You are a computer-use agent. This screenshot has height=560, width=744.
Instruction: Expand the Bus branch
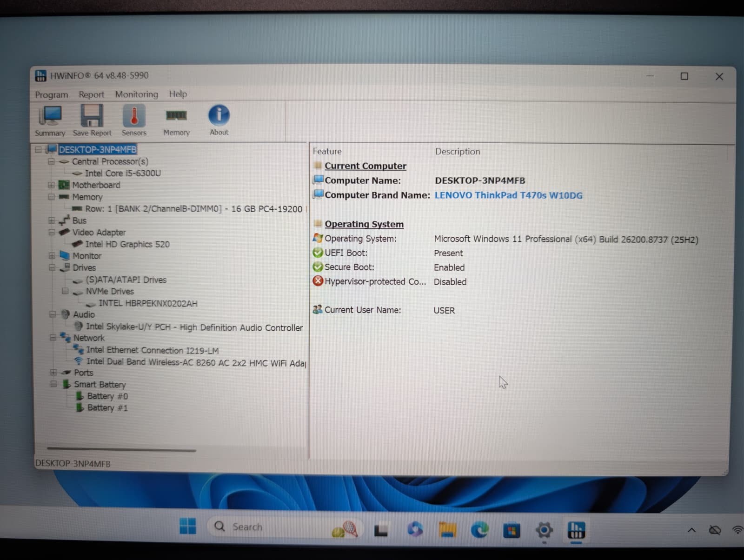52,220
